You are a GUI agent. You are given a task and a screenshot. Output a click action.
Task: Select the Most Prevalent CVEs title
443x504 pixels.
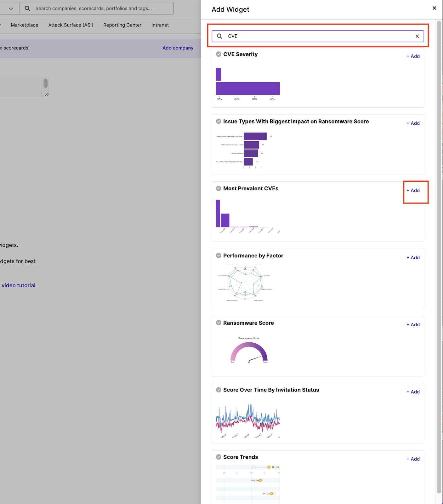pyautogui.click(x=251, y=188)
